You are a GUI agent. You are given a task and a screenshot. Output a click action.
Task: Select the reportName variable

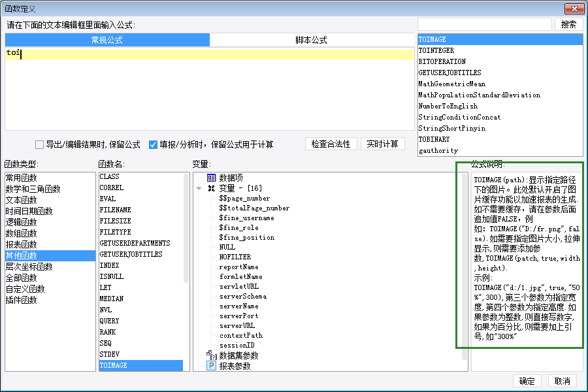point(239,267)
